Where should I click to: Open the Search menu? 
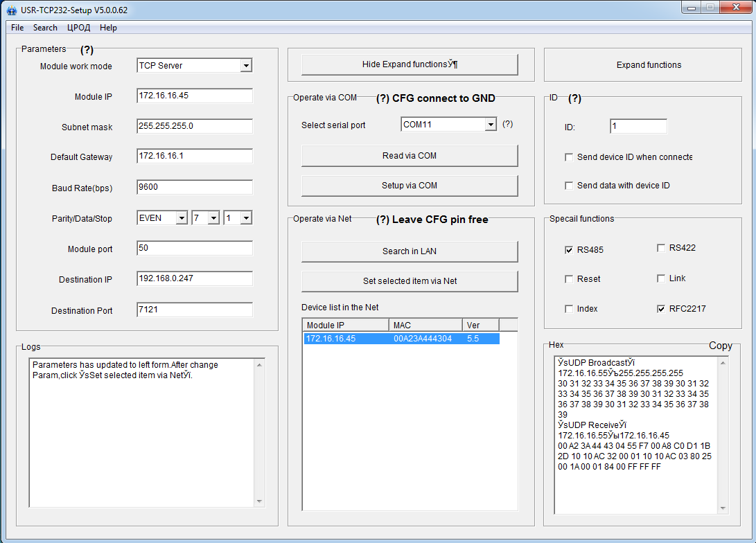tap(45, 28)
